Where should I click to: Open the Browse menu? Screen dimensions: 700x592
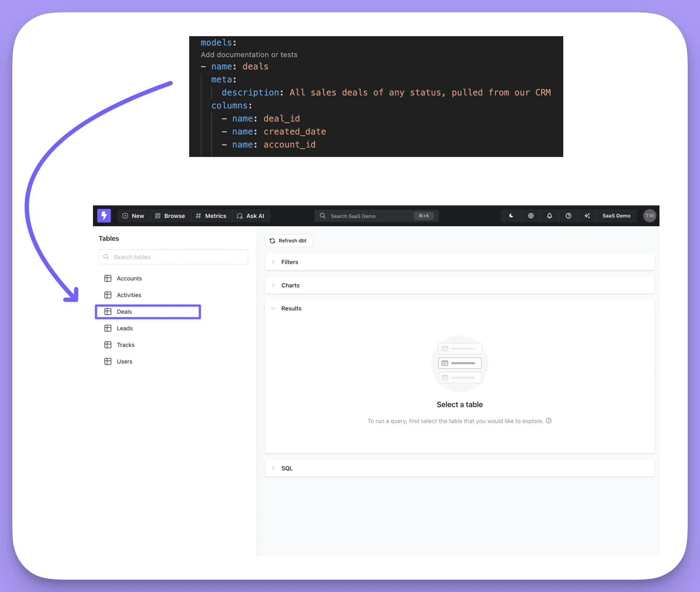click(x=170, y=216)
